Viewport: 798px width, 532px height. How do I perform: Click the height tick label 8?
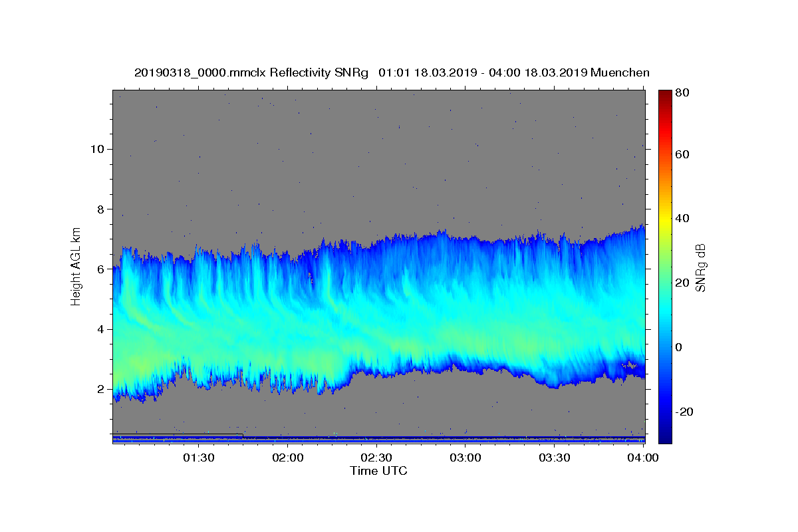click(x=101, y=209)
